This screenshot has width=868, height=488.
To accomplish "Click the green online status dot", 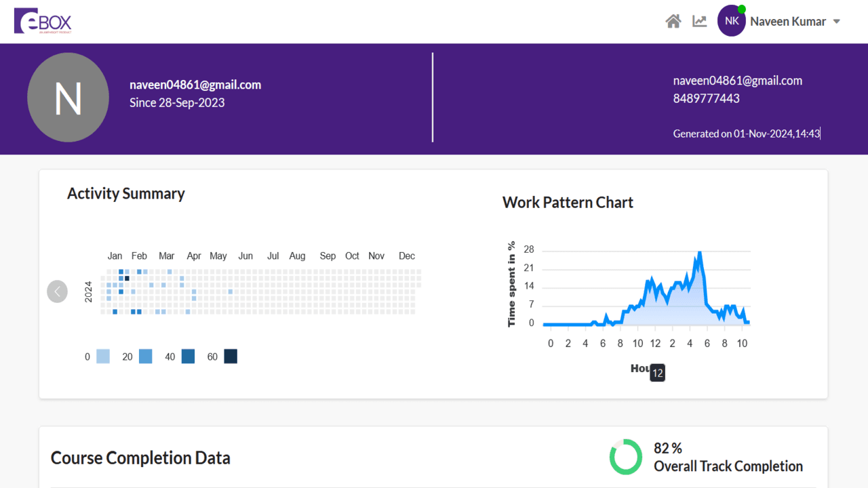I will (742, 9).
